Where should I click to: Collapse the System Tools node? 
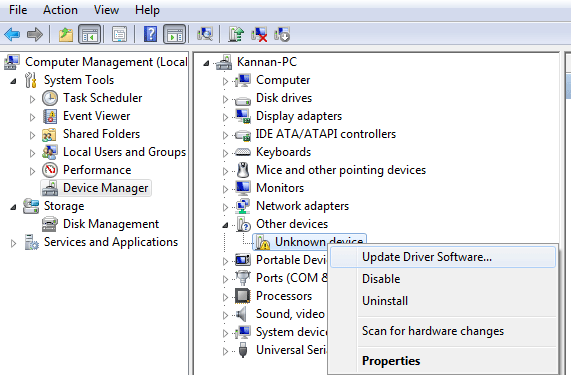coord(13,81)
